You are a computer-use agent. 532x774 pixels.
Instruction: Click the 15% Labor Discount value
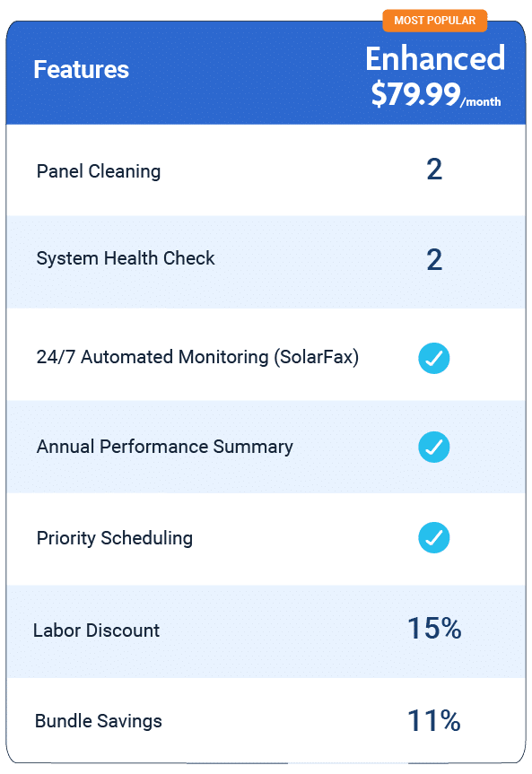click(x=436, y=630)
